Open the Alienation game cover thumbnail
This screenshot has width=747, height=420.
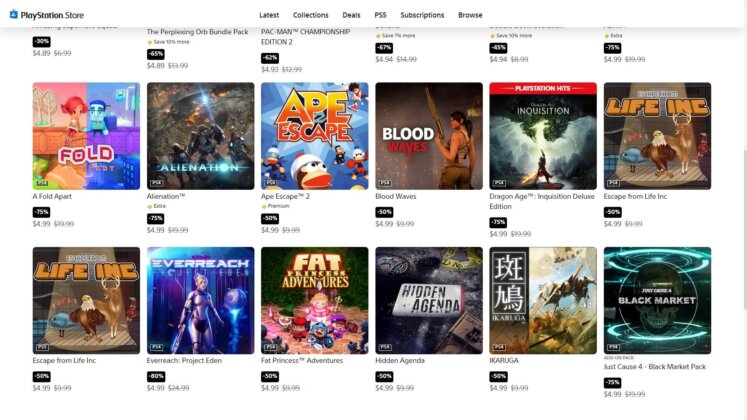[x=201, y=136]
